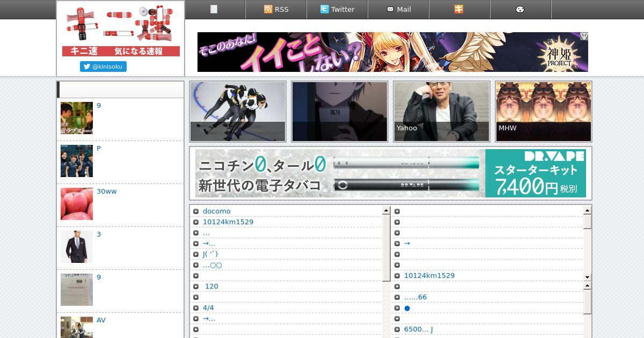Open the ...○○ headline link
Screen dimensions: 644x338
coord(213,264)
